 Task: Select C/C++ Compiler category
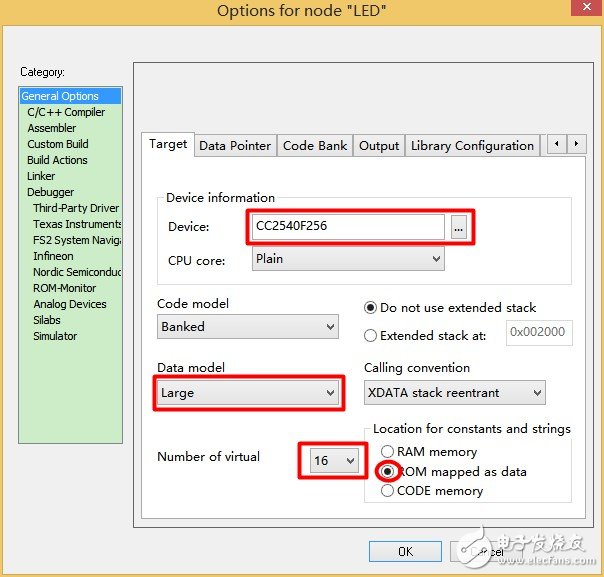click(66, 112)
